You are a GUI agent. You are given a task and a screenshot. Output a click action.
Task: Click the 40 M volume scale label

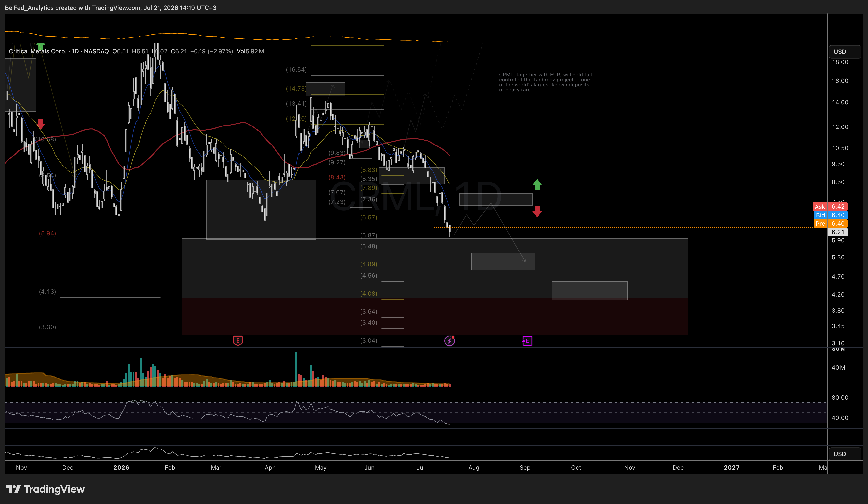[838, 367]
